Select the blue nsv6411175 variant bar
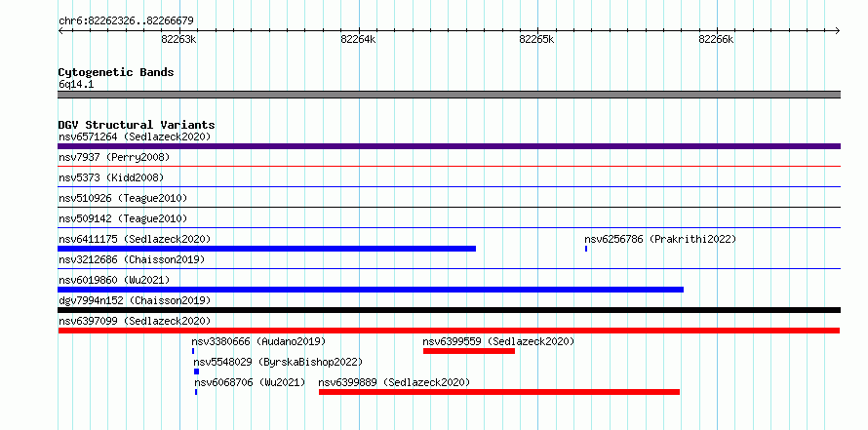Screen dimensions: 868x430 267,249
